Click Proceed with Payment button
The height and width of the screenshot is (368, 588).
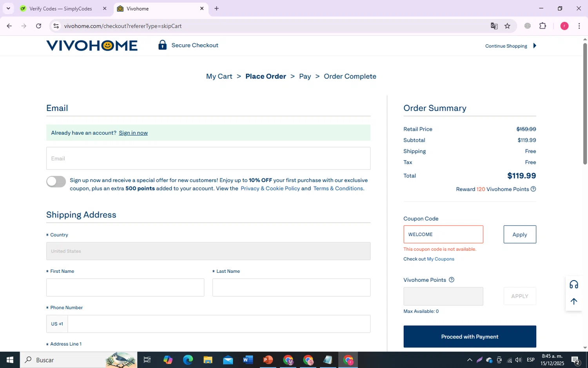click(x=470, y=337)
